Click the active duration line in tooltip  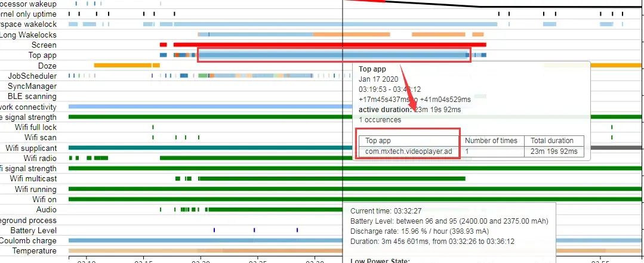410,110
